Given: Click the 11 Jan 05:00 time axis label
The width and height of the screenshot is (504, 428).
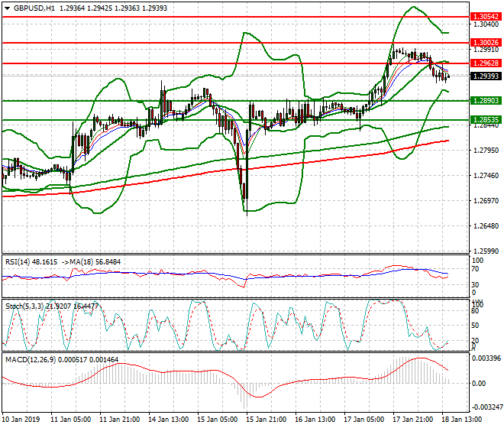Looking at the screenshot, I should [x=71, y=420].
